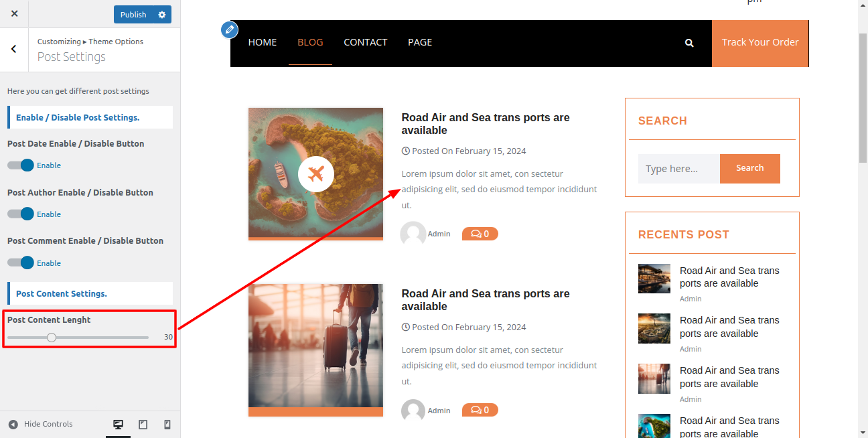Click the Publish button
This screenshot has width=868, height=438.
point(133,15)
